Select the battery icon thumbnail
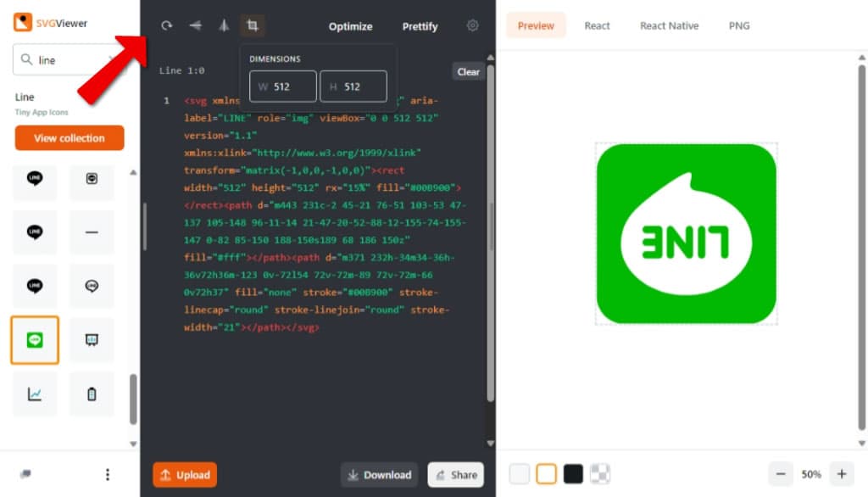This screenshot has height=497, width=868. (92, 394)
